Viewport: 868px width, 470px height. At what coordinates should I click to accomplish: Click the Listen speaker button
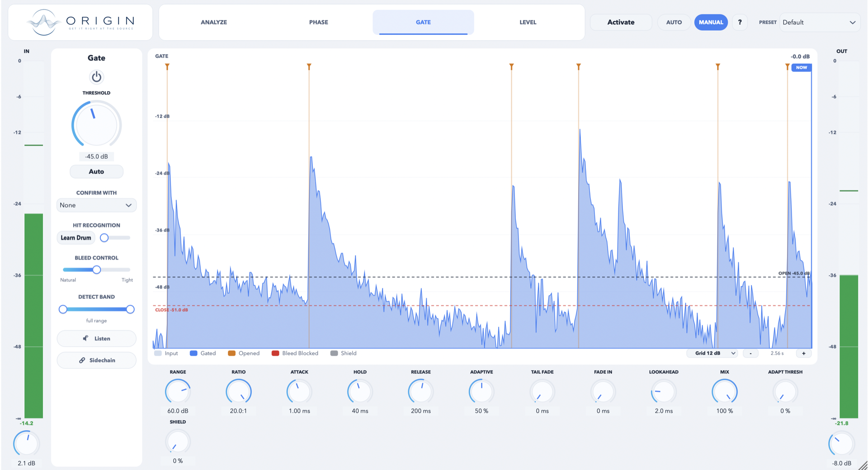point(96,338)
